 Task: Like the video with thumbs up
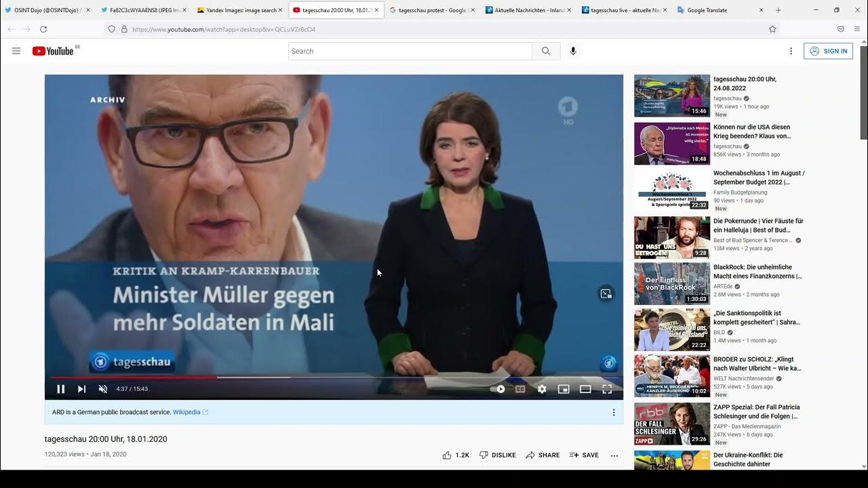[x=456, y=455]
